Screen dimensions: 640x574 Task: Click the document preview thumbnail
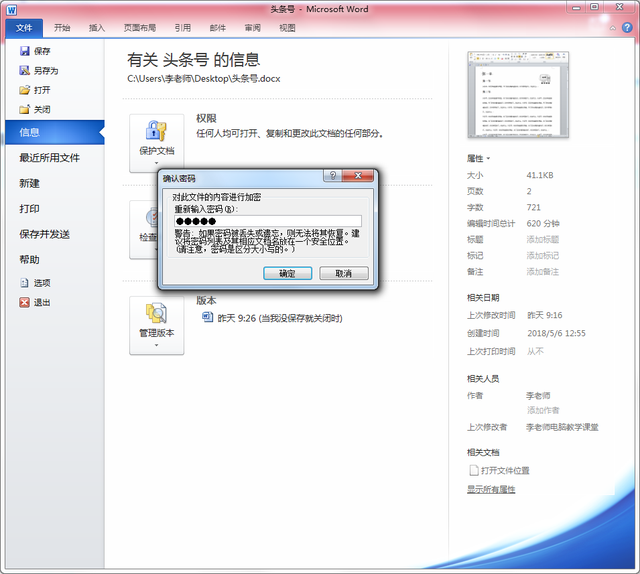click(518, 94)
